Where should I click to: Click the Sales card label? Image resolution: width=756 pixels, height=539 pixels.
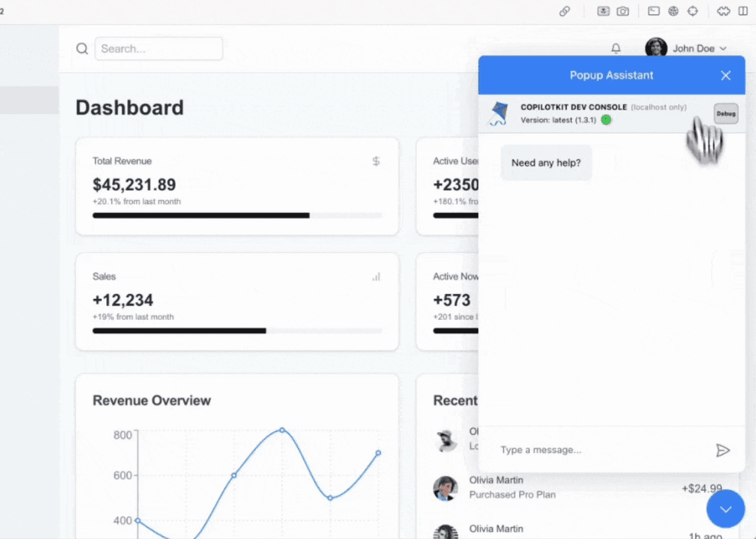[x=104, y=276]
